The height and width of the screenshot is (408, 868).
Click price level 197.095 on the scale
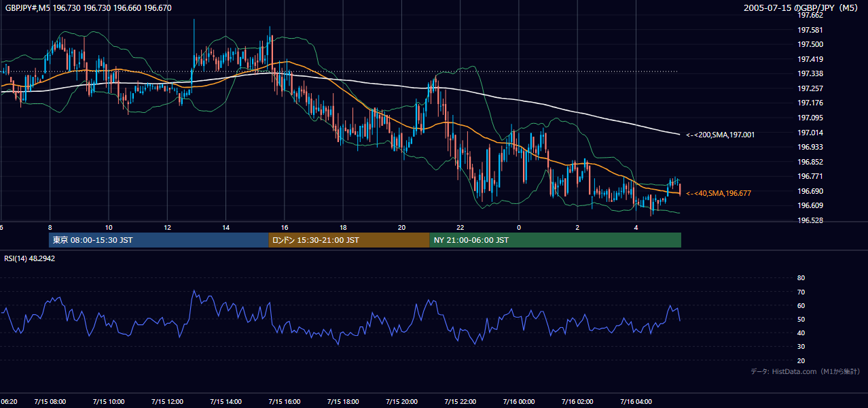pos(810,118)
